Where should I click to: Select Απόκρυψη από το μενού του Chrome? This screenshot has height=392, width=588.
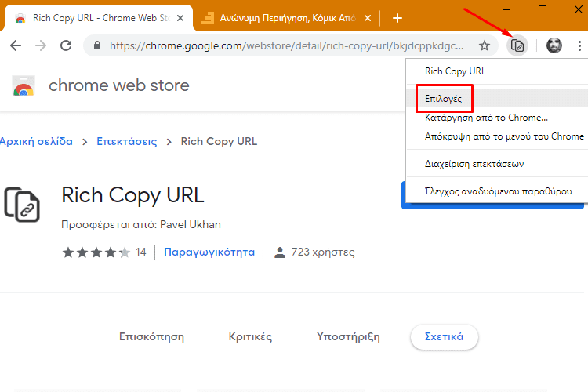pyautogui.click(x=497, y=136)
